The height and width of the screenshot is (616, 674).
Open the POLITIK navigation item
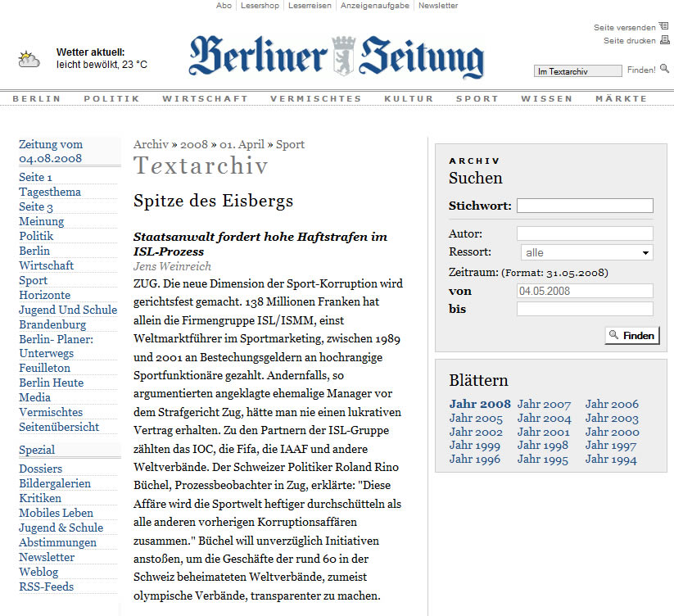[x=111, y=98]
